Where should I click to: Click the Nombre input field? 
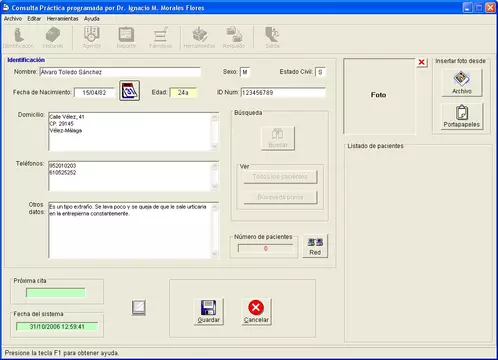[120, 72]
